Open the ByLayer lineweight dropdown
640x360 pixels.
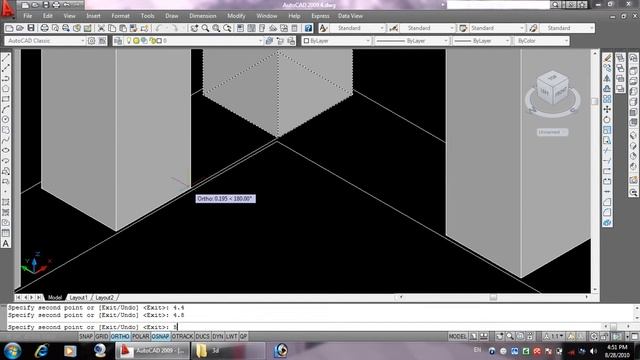[482, 41]
